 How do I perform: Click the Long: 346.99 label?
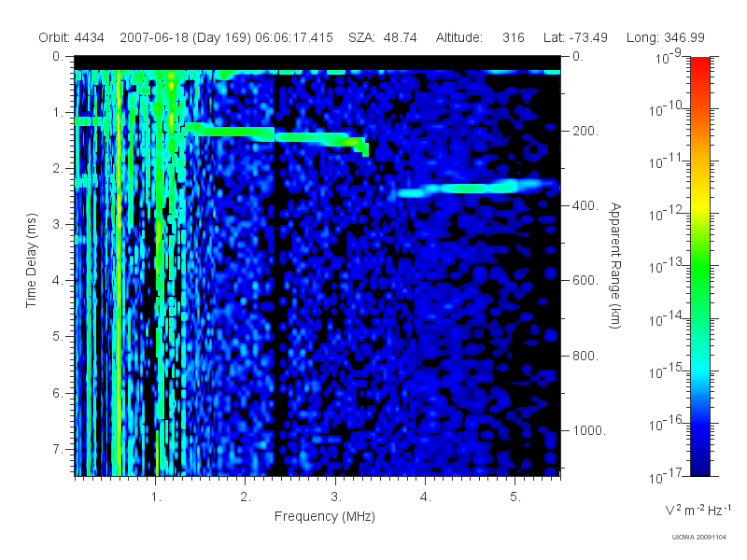tap(665, 37)
